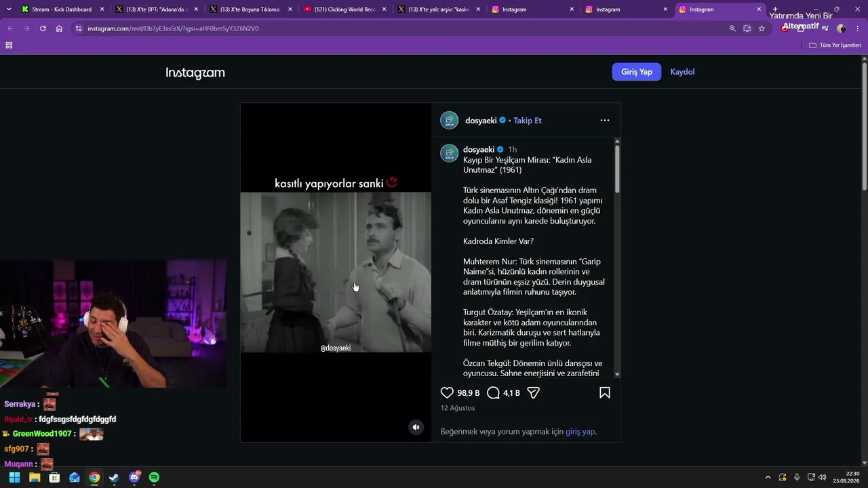Open the dosyaeki username in post header
868x488 pixels.
click(x=481, y=121)
